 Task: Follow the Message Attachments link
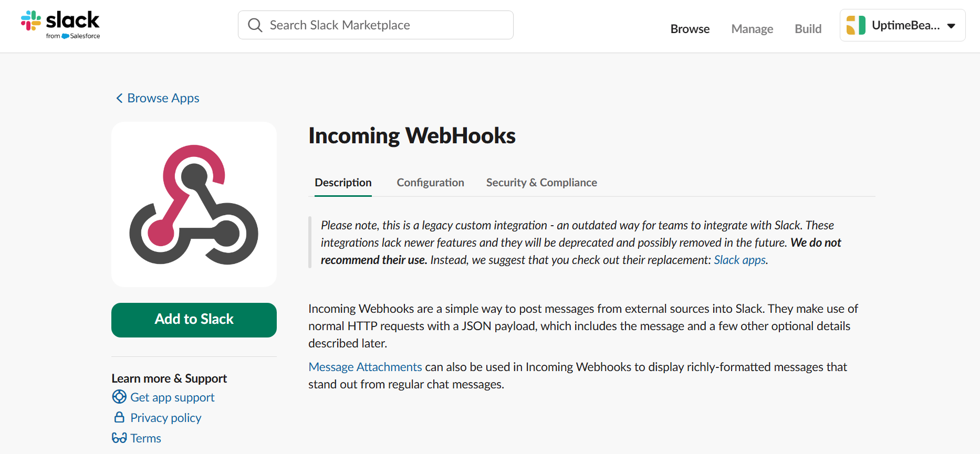365,366
